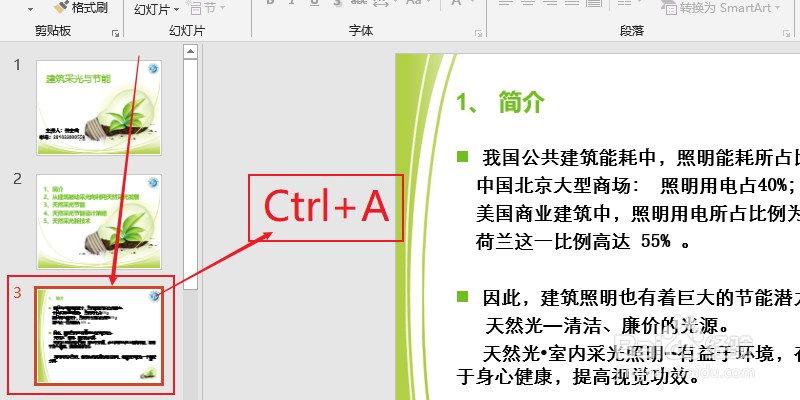
Task: Open the 段落 group dialog launcher
Action: [786, 33]
